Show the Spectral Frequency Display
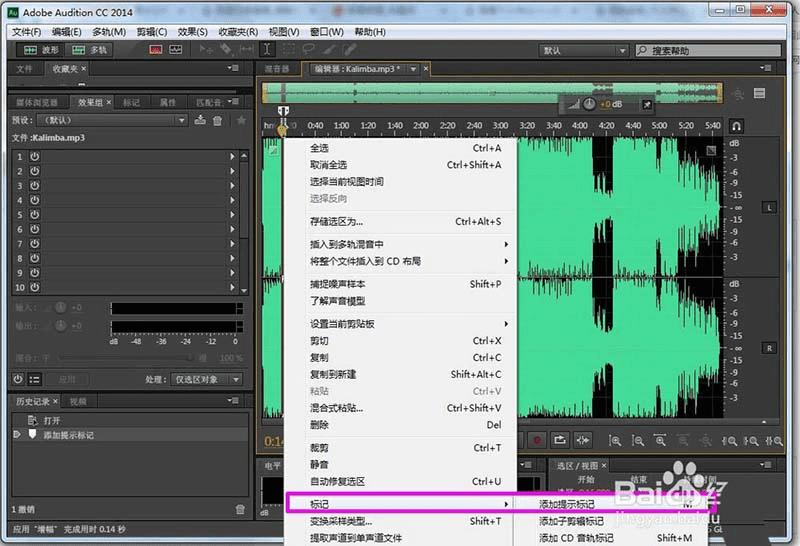This screenshot has height=546, width=800. tap(157, 49)
